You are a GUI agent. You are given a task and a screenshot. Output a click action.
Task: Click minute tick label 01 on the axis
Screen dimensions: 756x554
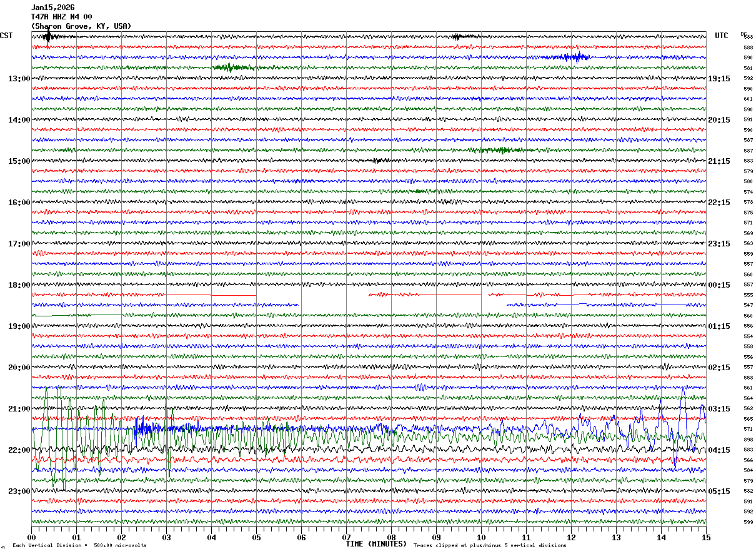pos(76,537)
